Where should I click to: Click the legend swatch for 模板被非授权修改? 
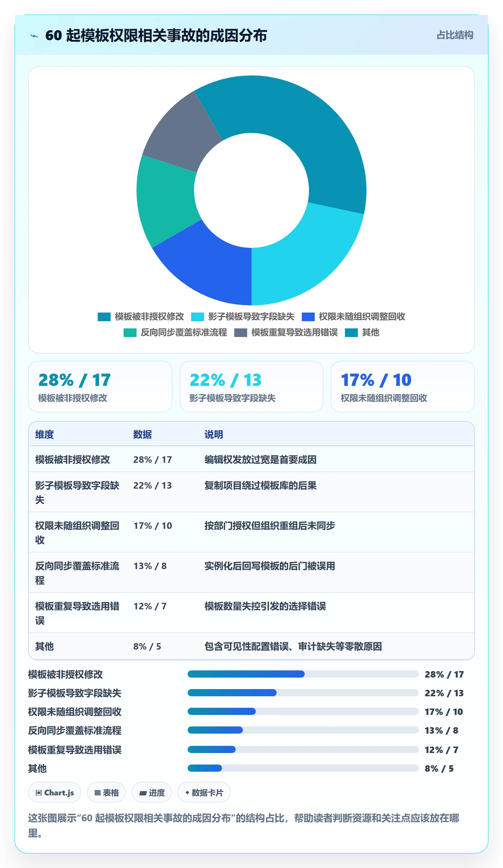(x=104, y=317)
